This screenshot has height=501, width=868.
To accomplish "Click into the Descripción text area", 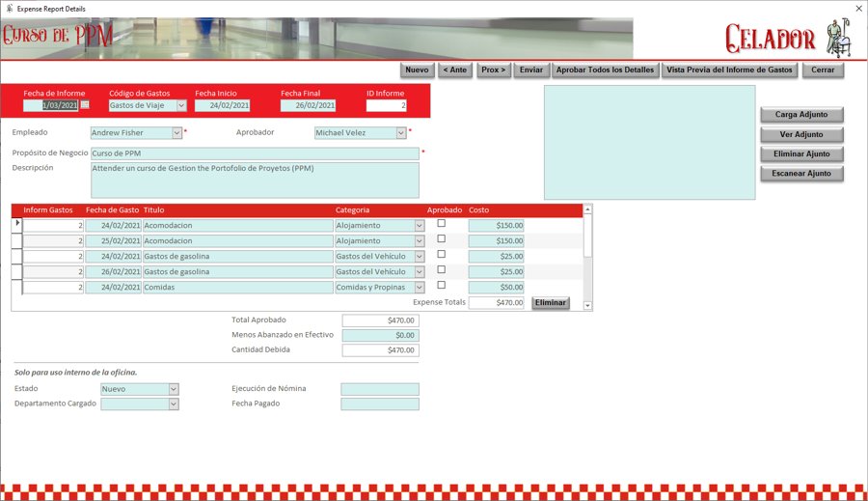I will (x=255, y=181).
